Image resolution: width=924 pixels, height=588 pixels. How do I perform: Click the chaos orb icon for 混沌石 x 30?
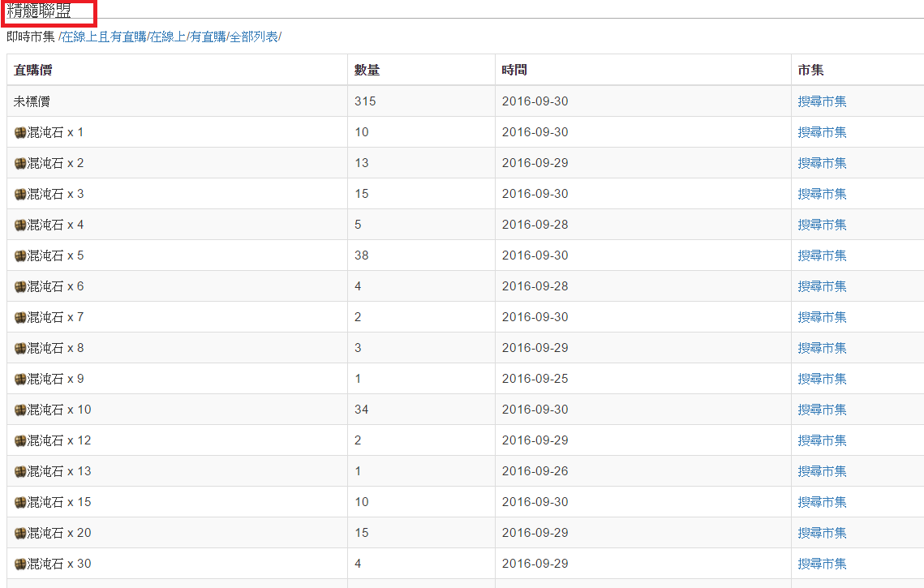coord(20,564)
